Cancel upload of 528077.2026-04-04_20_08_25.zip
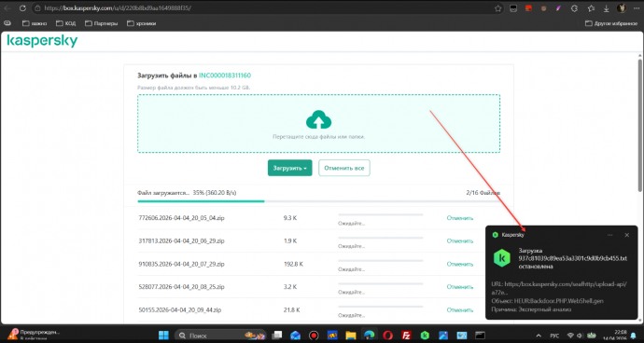Viewport: 644px width, 343px height. pyautogui.click(x=460, y=287)
